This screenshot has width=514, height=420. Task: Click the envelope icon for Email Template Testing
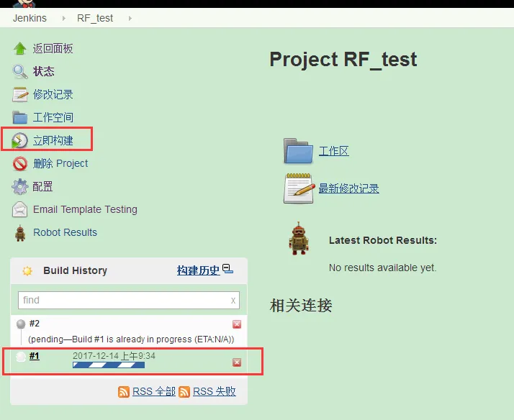(20, 209)
